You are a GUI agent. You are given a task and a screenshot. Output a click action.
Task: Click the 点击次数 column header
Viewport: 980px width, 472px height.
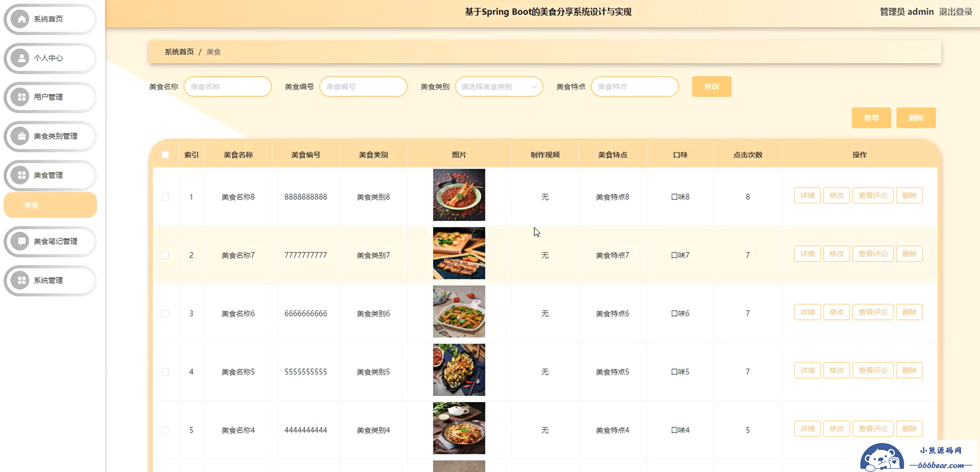(x=748, y=155)
